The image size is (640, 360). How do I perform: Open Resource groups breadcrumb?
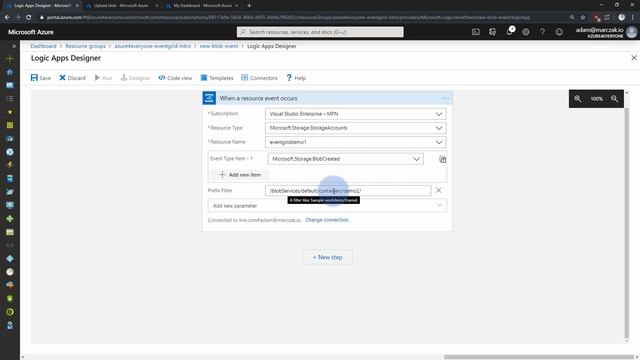(x=85, y=46)
